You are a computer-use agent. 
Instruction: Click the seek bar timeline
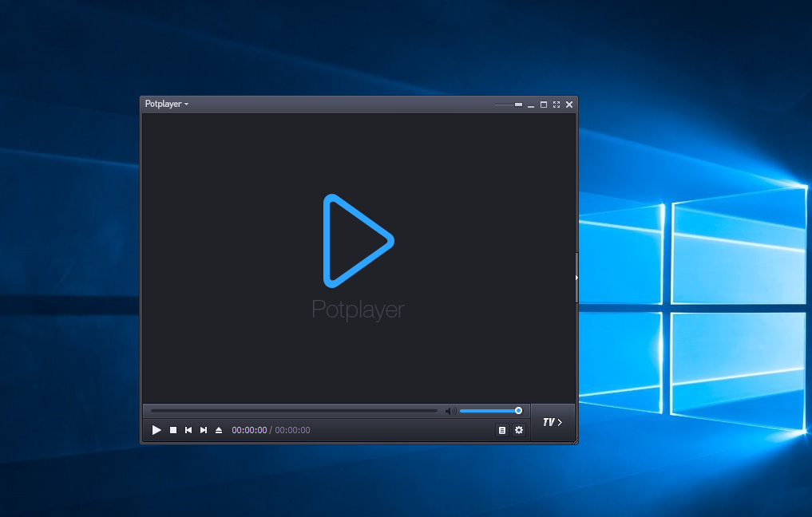294,411
